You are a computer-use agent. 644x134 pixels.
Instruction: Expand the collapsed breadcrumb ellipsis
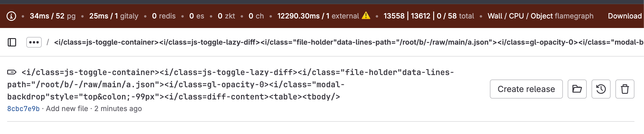[34, 42]
